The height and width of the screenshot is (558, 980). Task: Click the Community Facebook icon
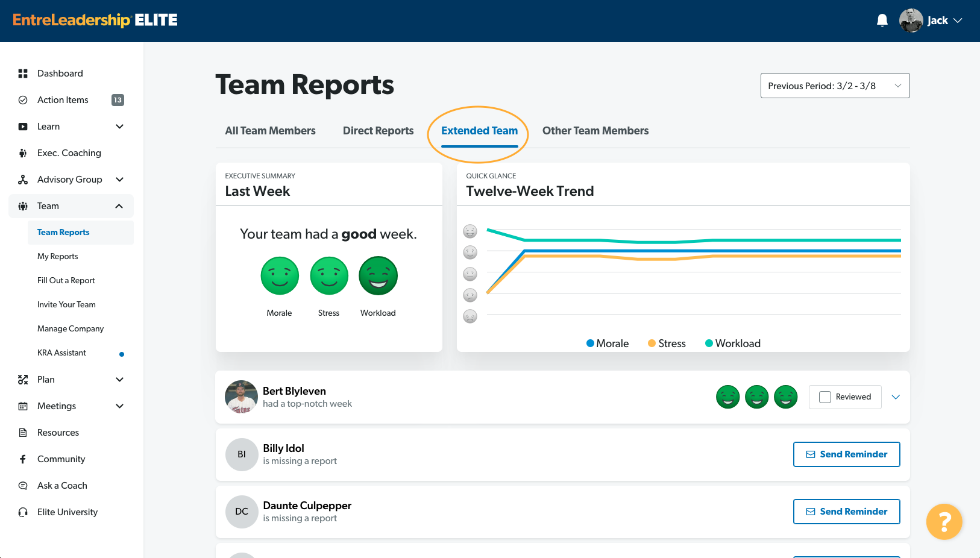point(23,459)
